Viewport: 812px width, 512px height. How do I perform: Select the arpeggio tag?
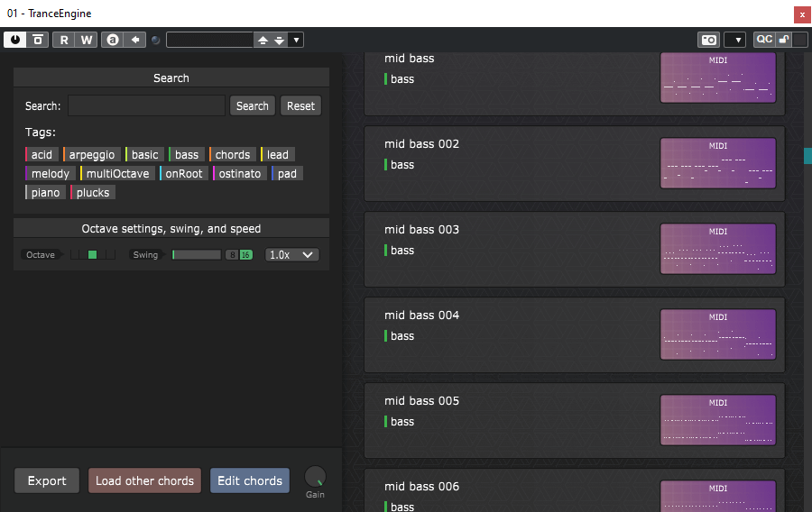coord(92,155)
